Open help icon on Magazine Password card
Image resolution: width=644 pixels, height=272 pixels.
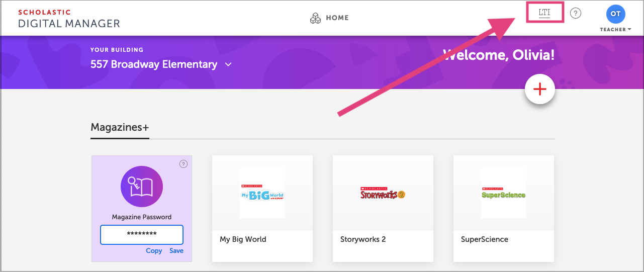click(x=183, y=164)
